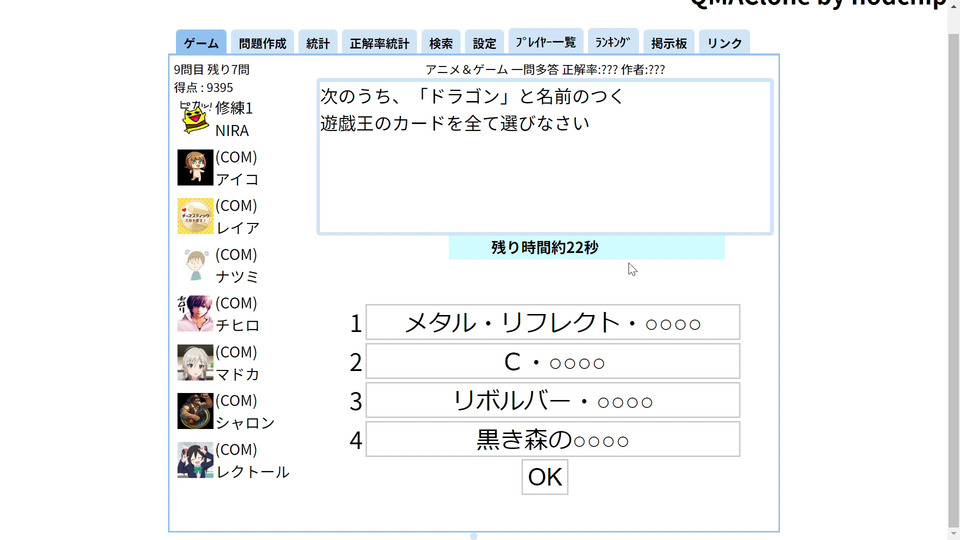Click the 残り時間約22秒 timer bar
Viewport: 960px width, 540px height.
[x=587, y=247]
